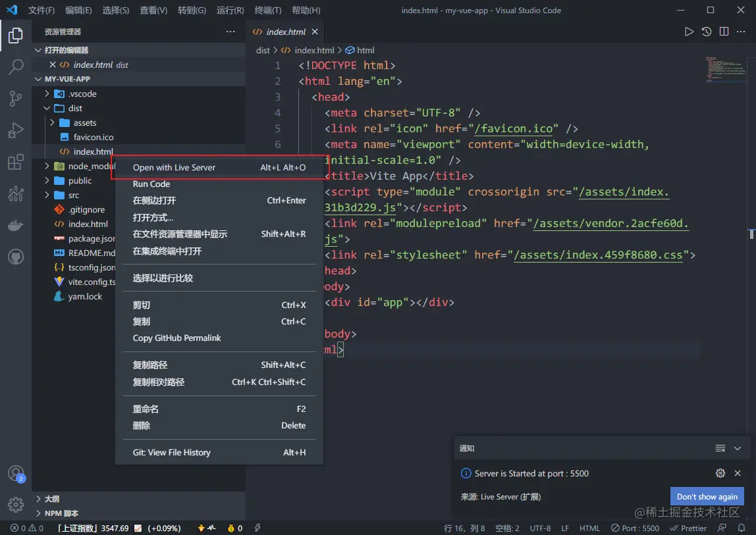Expand the 大纲 outline section

pos(38,499)
